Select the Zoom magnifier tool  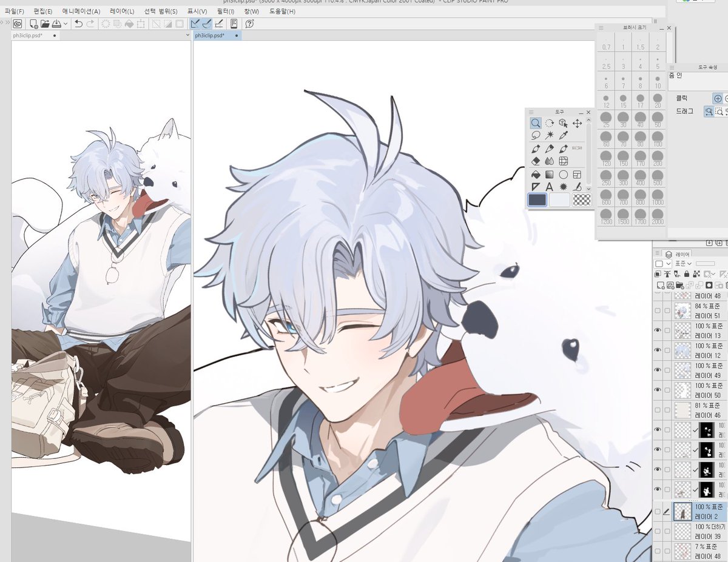536,123
